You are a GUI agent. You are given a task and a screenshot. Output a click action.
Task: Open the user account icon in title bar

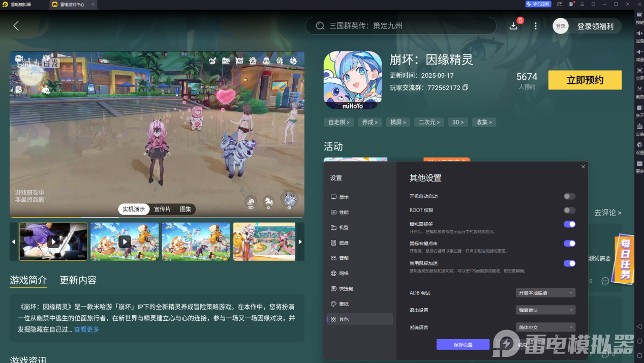point(571,4)
